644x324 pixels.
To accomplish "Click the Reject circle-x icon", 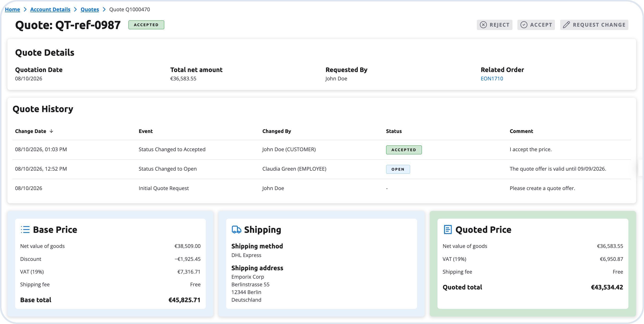I will pos(483,25).
